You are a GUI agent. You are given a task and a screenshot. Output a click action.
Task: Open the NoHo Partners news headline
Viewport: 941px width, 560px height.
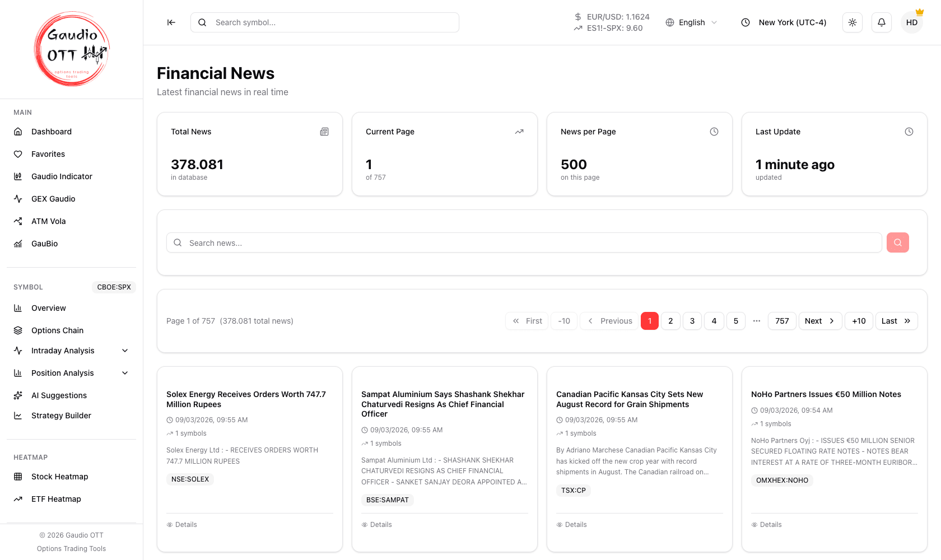[826, 394]
